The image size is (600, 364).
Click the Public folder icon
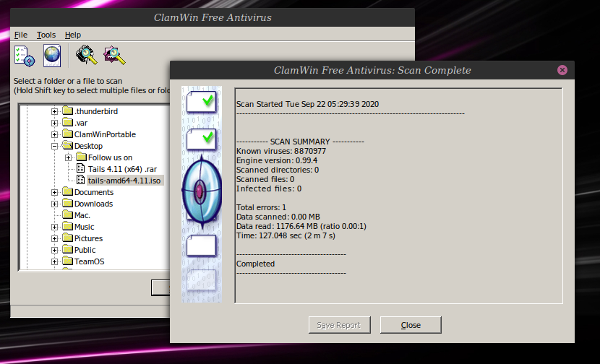(67, 249)
